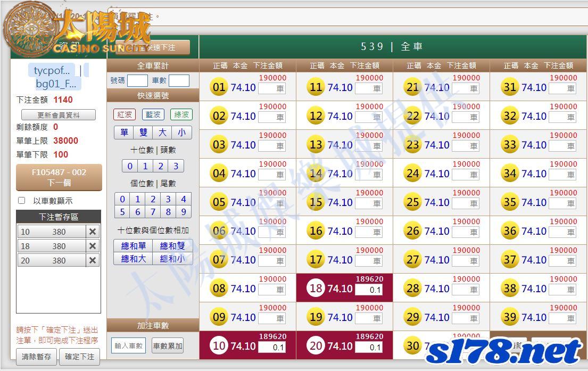The width and height of the screenshot is (588, 371).
Task: Confirm bets with 確定下注
Action: [79, 357]
